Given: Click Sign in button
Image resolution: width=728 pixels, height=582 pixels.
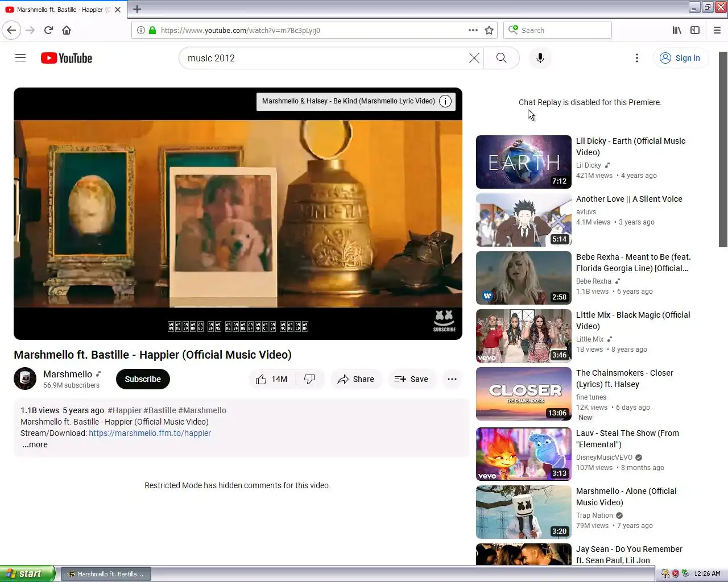Looking at the screenshot, I should pos(680,58).
